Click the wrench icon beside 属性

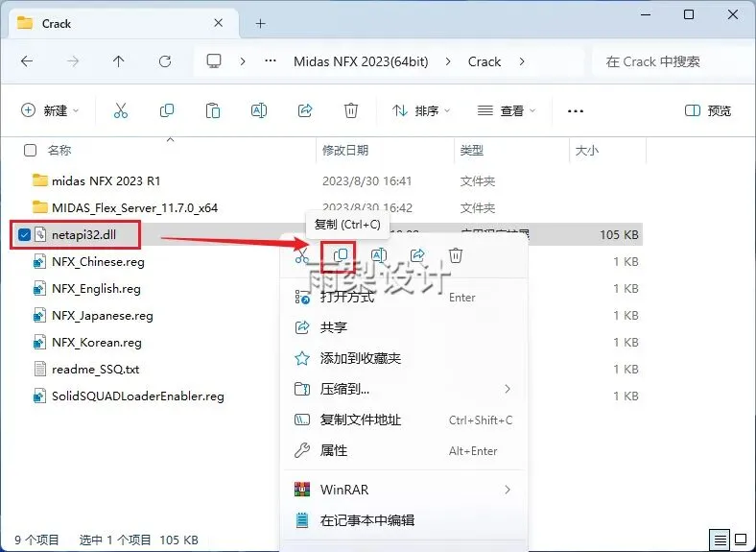(302, 450)
